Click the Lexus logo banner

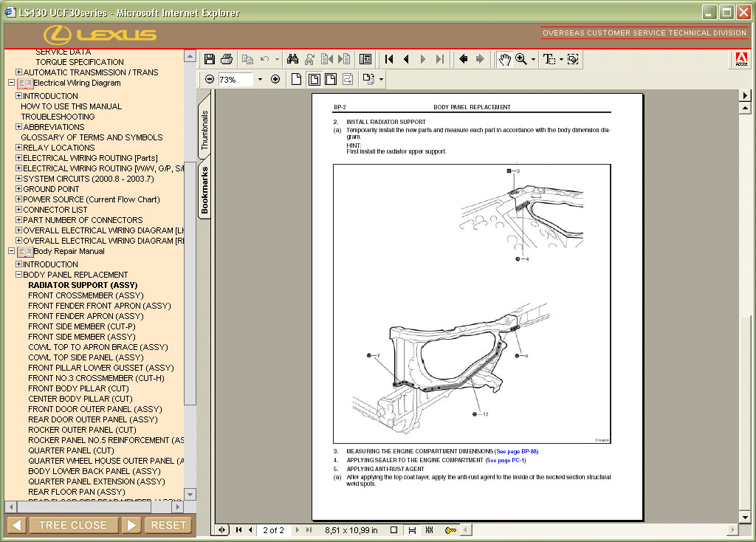point(100,35)
